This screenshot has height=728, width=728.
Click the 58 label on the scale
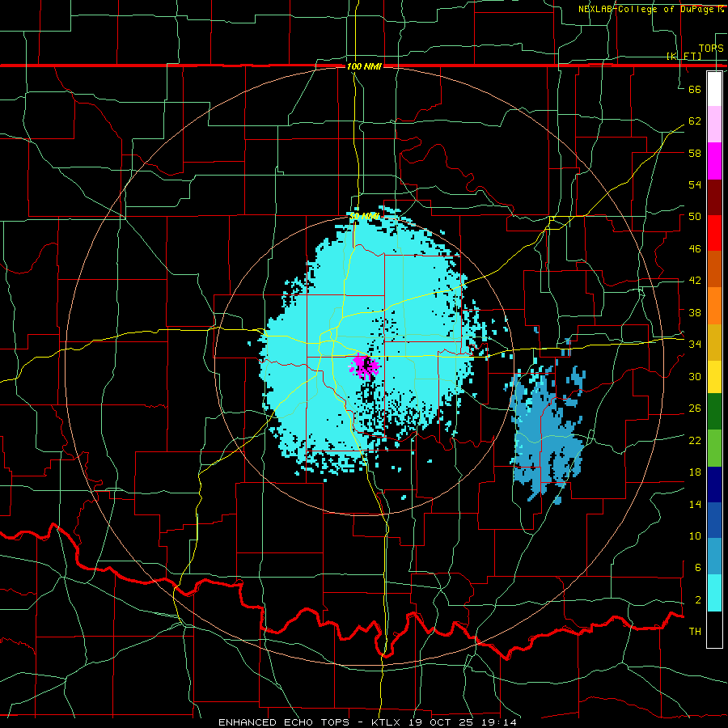pos(695,153)
